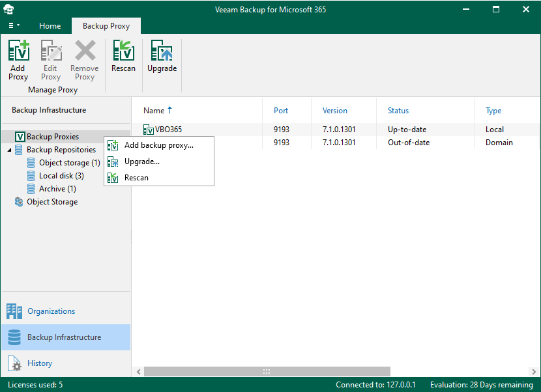Click the Name column sort arrow
The height and width of the screenshot is (392, 541).
pyautogui.click(x=169, y=110)
